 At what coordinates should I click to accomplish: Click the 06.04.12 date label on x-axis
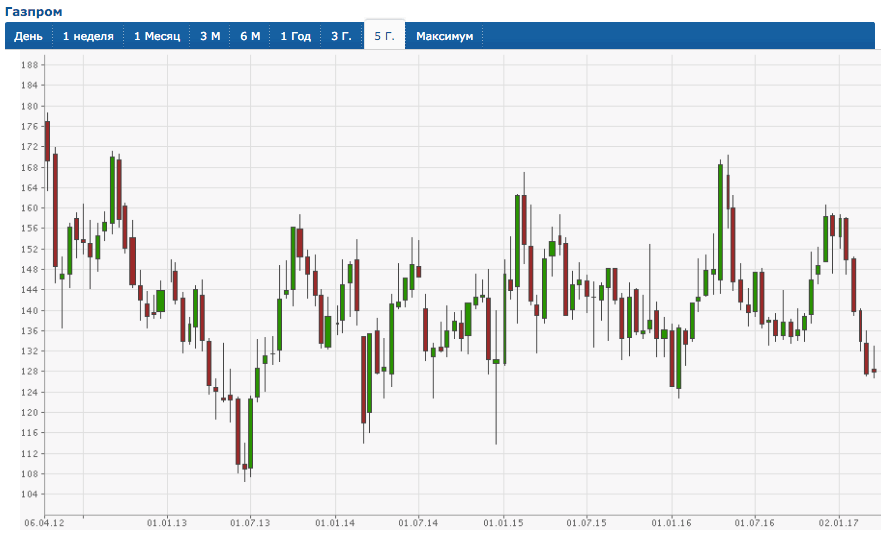click(44, 523)
